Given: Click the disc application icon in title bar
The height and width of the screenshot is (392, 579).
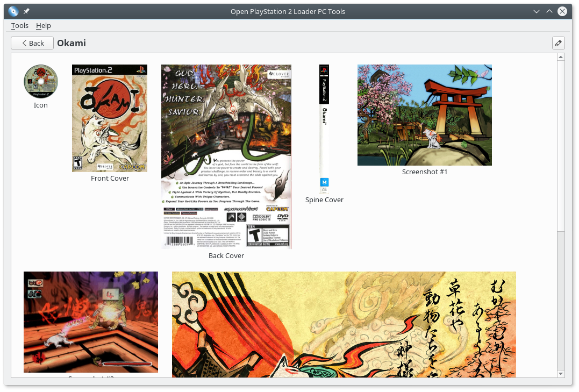Looking at the screenshot, I should pyautogui.click(x=13, y=11).
